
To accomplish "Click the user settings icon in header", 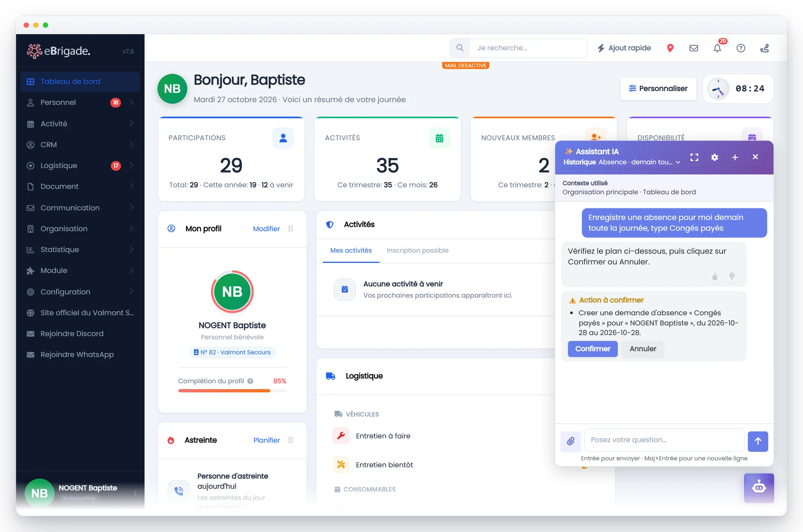I will (x=764, y=48).
